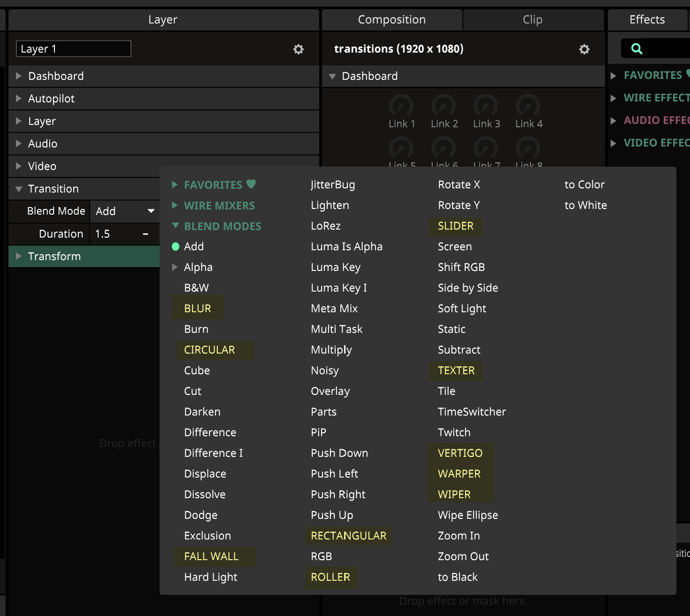The image size is (690, 616).
Task: Switch to the Composition tab
Action: [x=391, y=20]
